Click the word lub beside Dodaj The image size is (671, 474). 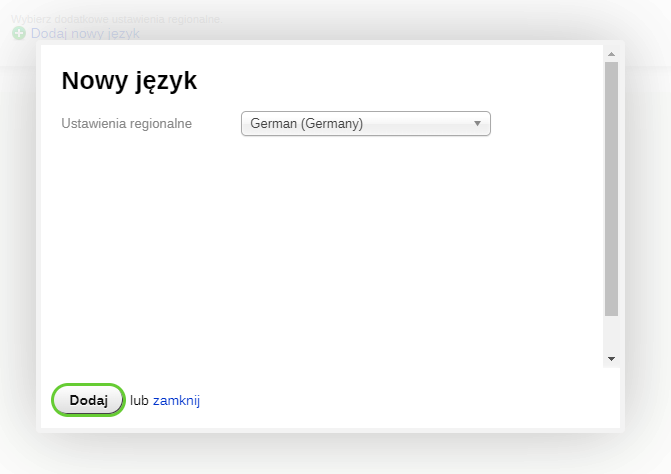[139, 400]
